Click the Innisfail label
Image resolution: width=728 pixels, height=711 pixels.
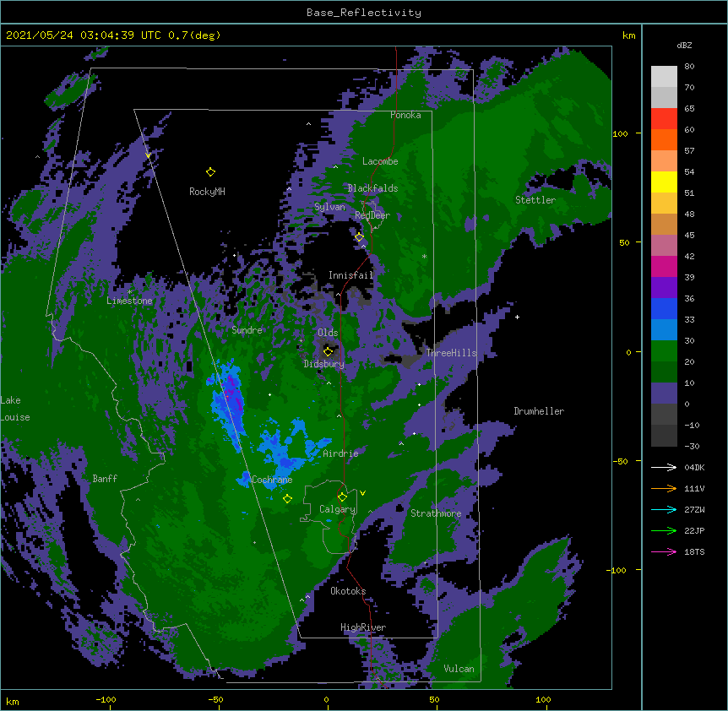[350, 275]
